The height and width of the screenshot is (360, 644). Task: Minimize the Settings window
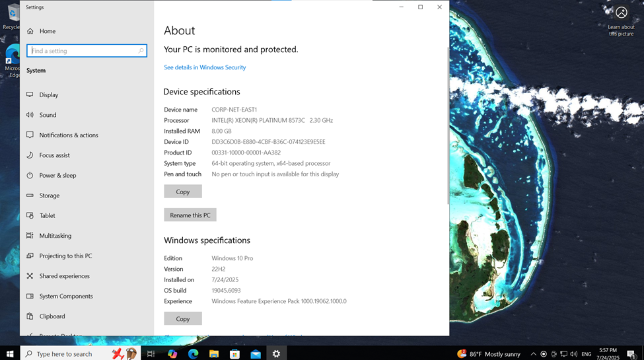point(402,7)
